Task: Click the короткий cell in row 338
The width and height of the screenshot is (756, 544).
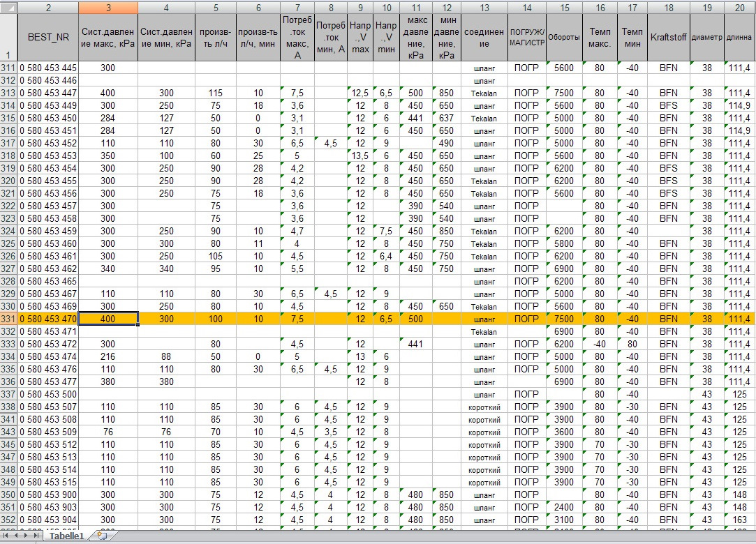Action: (x=484, y=406)
